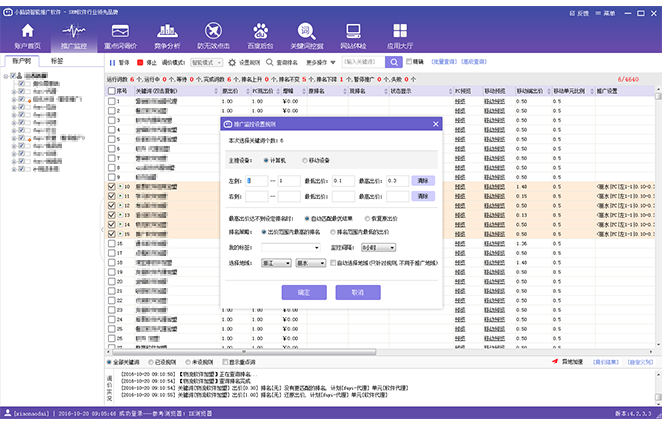Screen dimensions: 662x426
Task: Open the 我的标签 dropdown in dialog
Action: 290,246
